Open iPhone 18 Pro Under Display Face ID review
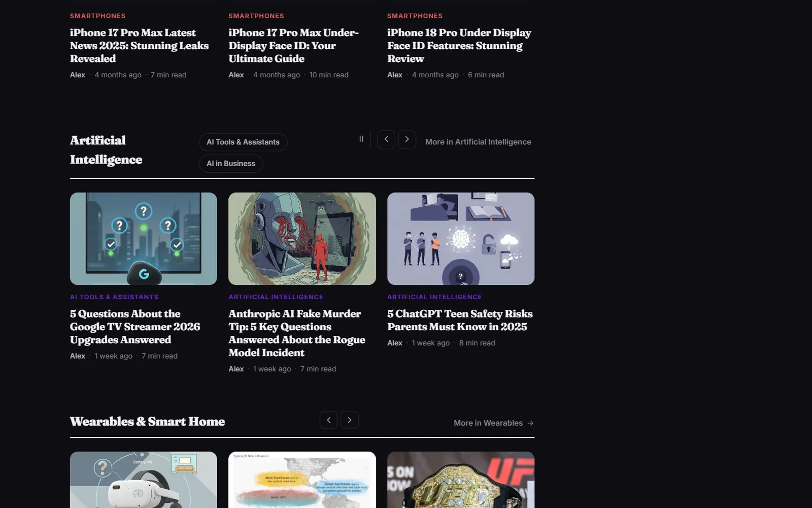 click(x=459, y=46)
